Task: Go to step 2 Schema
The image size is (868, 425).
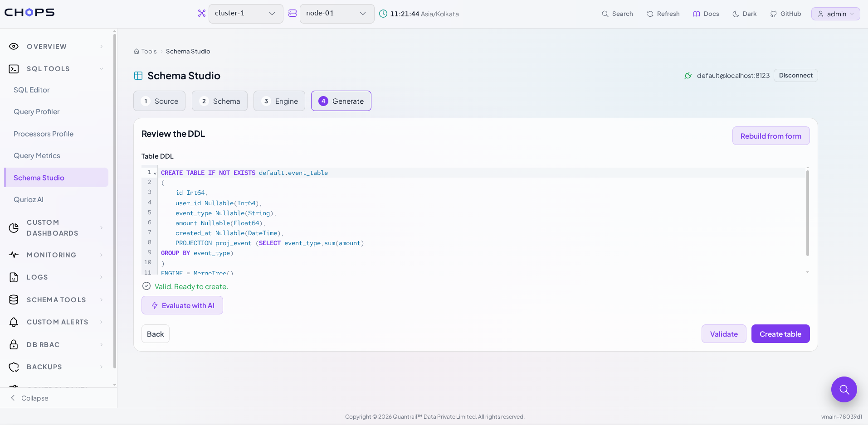Action: point(219,101)
